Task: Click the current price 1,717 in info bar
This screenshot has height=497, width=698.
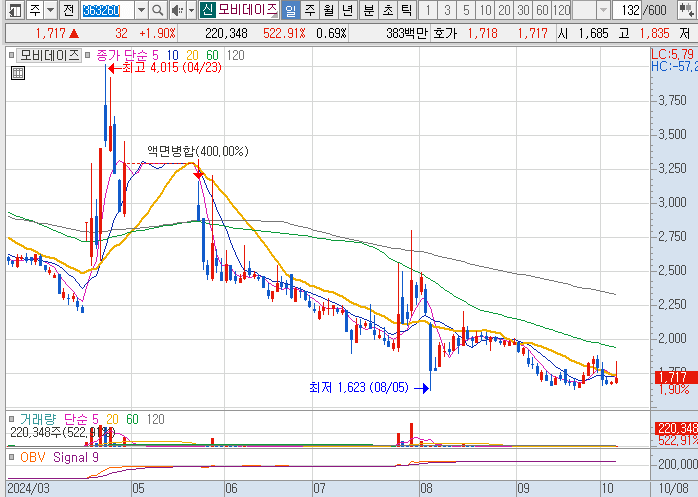Action: (50, 33)
